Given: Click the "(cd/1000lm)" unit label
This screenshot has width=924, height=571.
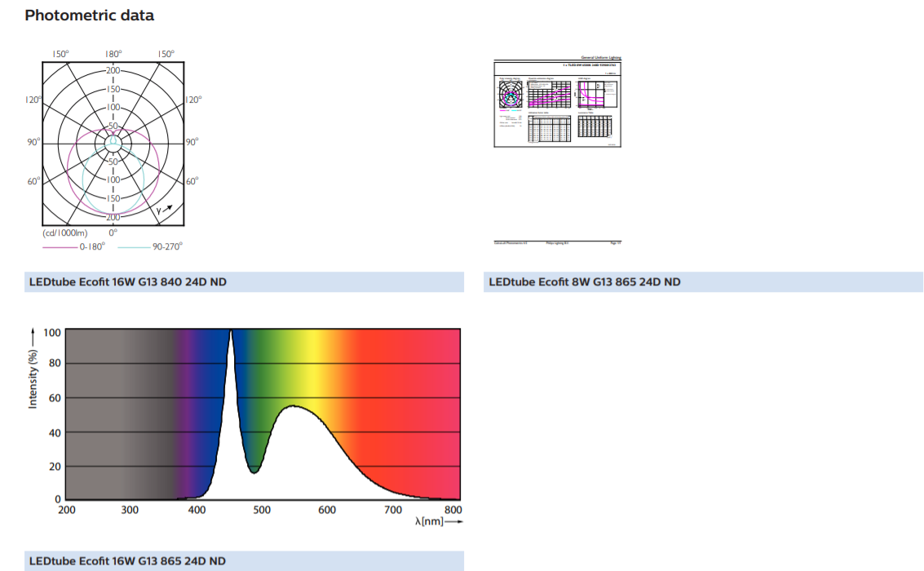Looking at the screenshot, I should click(x=64, y=233).
